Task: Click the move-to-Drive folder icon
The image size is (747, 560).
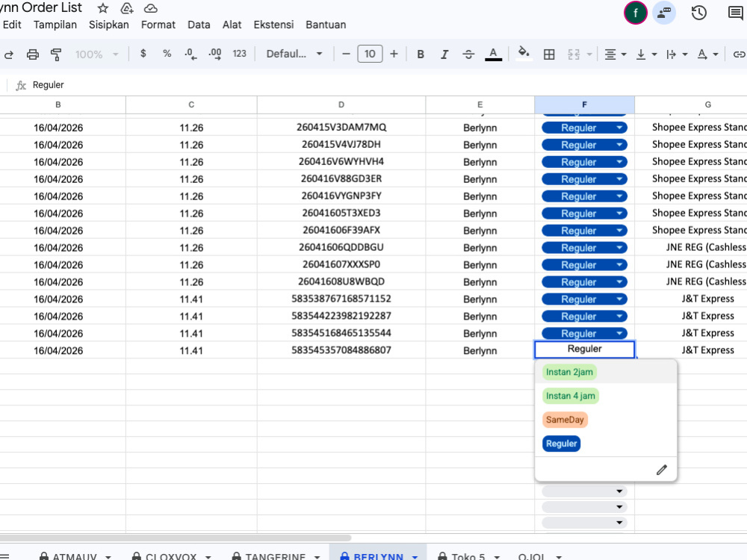Action: point(127,8)
